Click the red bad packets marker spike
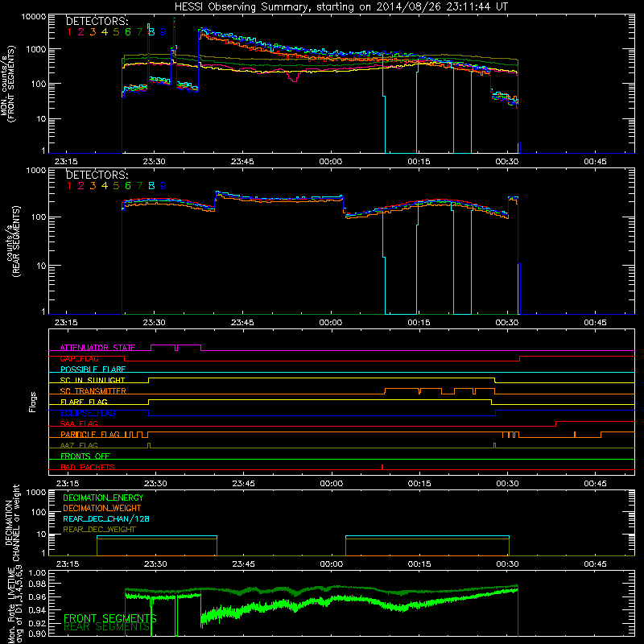This screenshot has width=644, height=644. (382, 467)
